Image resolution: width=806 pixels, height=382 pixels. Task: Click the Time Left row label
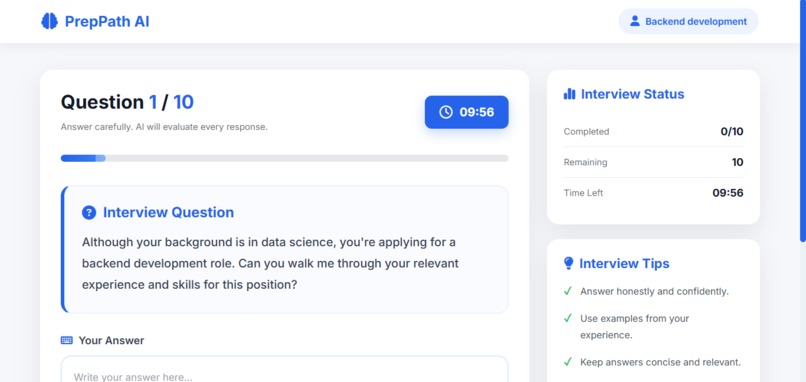click(583, 193)
